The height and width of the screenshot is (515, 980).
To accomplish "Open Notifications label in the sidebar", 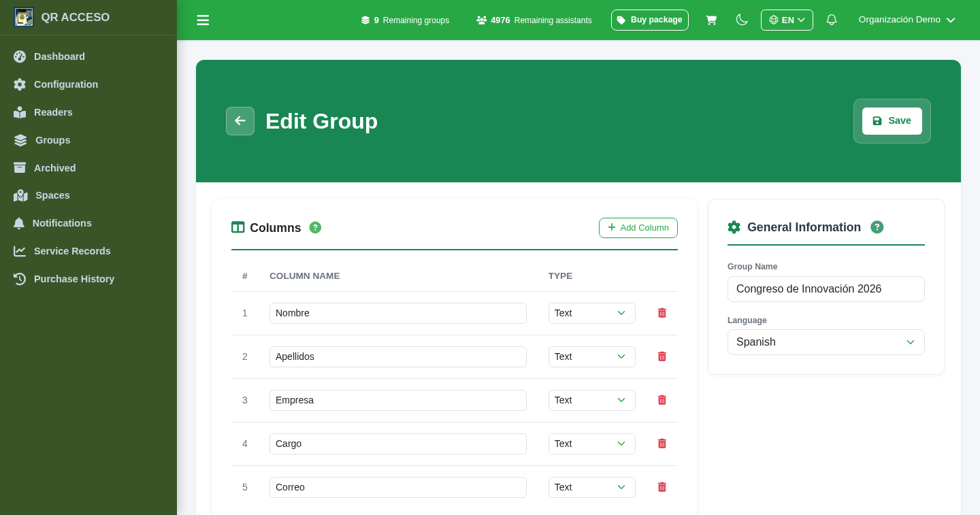I will click(x=62, y=223).
